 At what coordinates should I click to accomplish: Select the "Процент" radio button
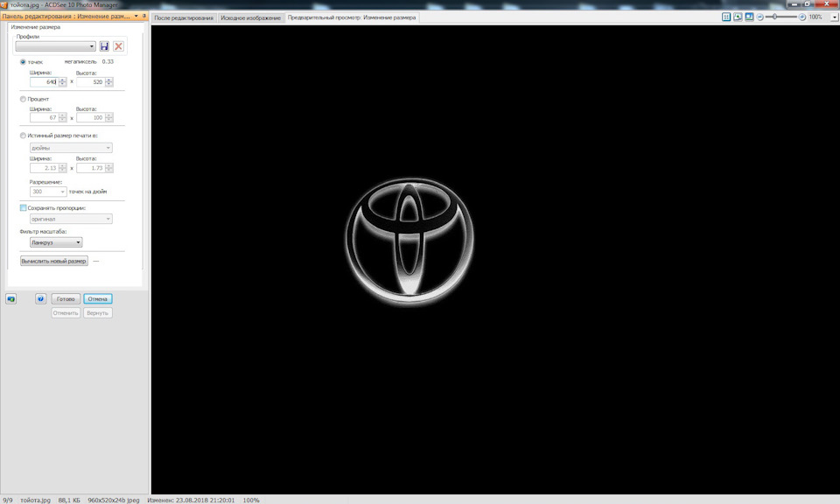pos(23,99)
